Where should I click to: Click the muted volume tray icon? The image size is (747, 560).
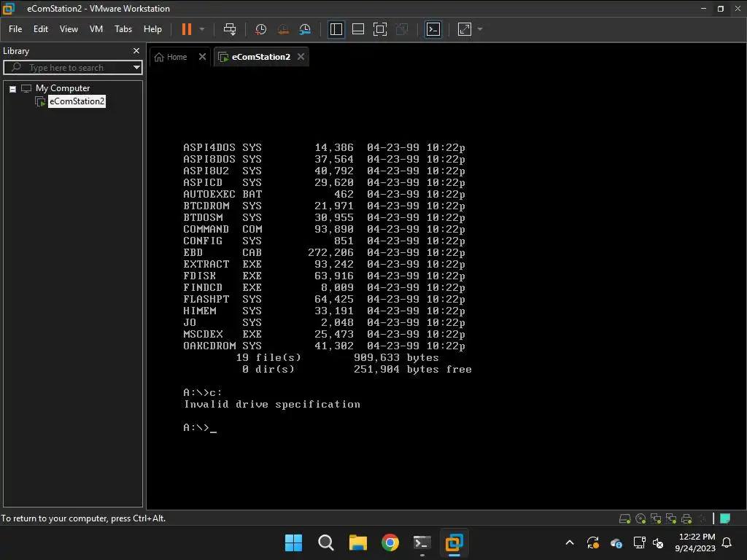(658, 542)
